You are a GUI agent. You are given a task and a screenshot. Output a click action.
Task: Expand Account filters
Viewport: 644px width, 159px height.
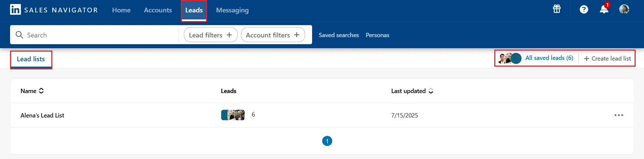pyautogui.click(x=273, y=35)
